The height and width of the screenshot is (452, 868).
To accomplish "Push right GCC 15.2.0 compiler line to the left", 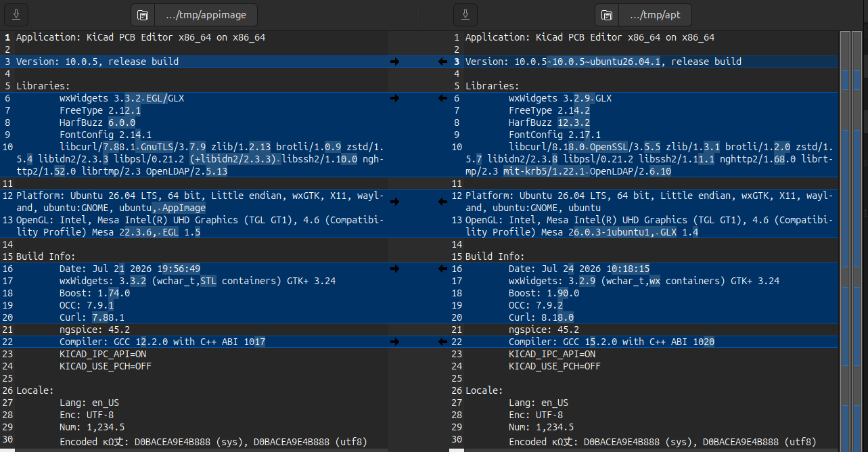I will [x=443, y=342].
